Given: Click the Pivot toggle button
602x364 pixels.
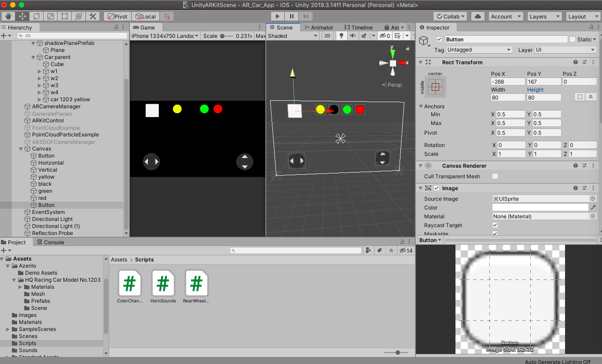Looking at the screenshot, I should pos(117,16).
